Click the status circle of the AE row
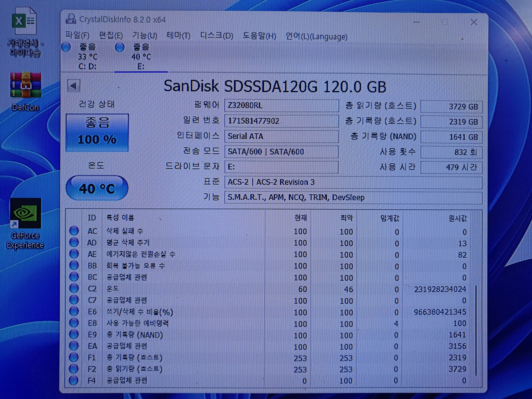 tap(74, 254)
